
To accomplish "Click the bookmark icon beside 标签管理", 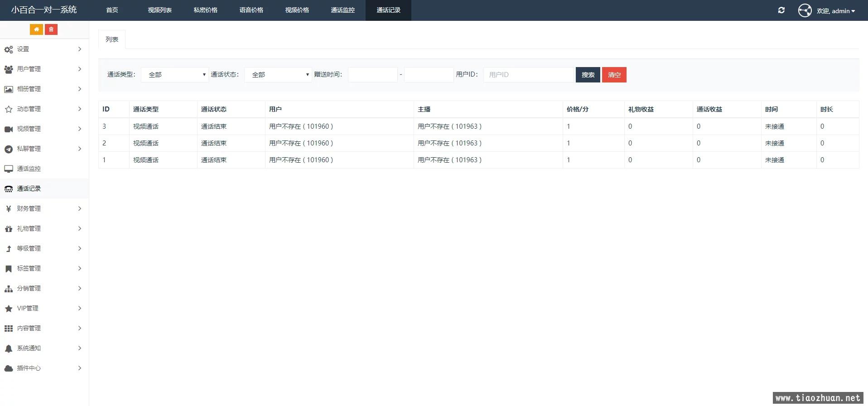I will coord(9,269).
